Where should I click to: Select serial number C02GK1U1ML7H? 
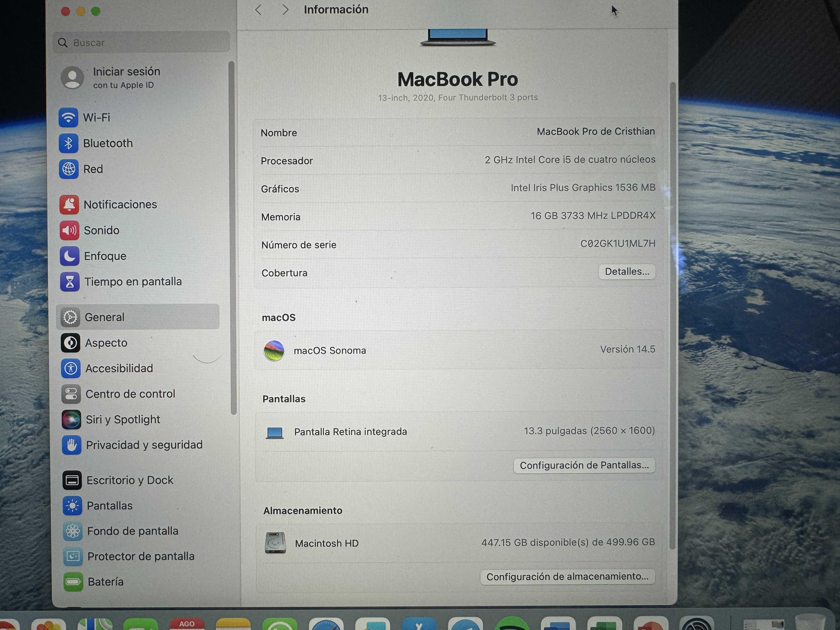[618, 243]
